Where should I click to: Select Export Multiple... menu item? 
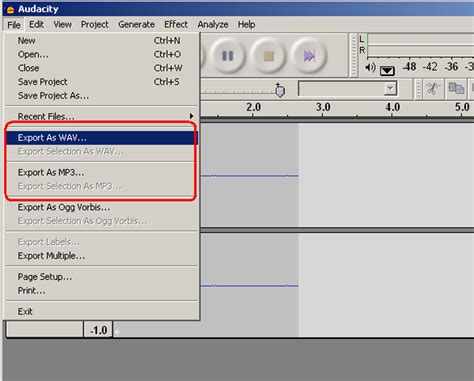point(102,256)
